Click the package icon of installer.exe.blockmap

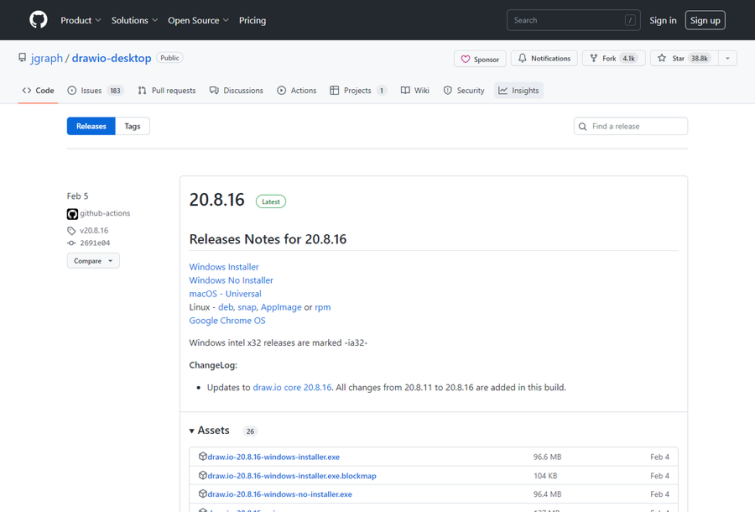[203, 475]
